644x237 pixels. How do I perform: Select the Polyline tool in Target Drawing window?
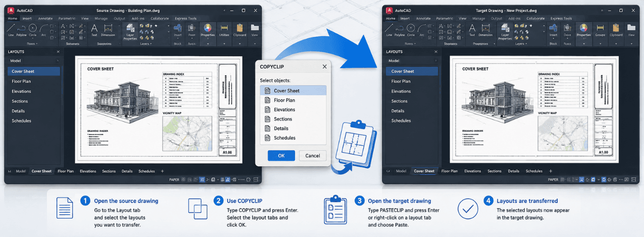[399, 30]
